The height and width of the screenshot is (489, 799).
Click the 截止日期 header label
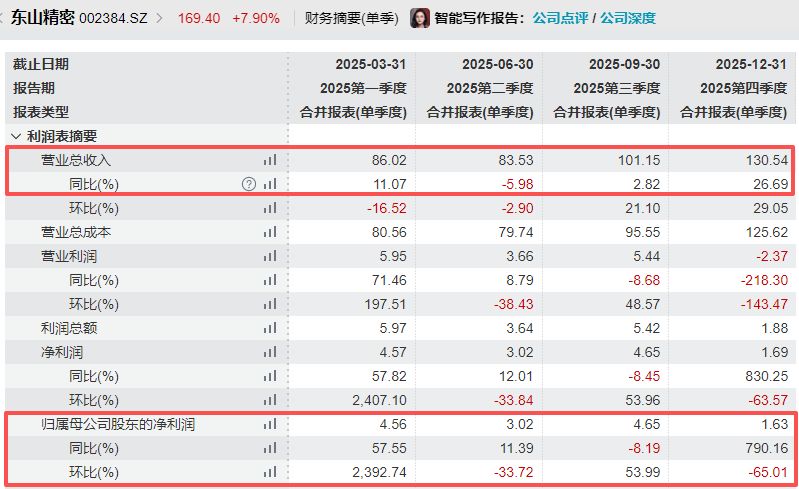click(x=41, y=64)
